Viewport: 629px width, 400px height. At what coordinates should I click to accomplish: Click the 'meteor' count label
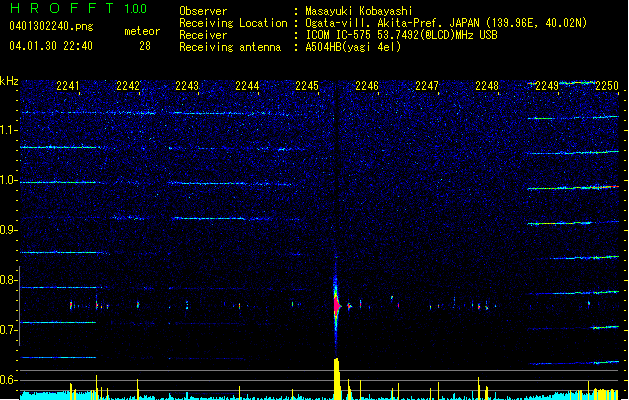[x=142, y=31]
